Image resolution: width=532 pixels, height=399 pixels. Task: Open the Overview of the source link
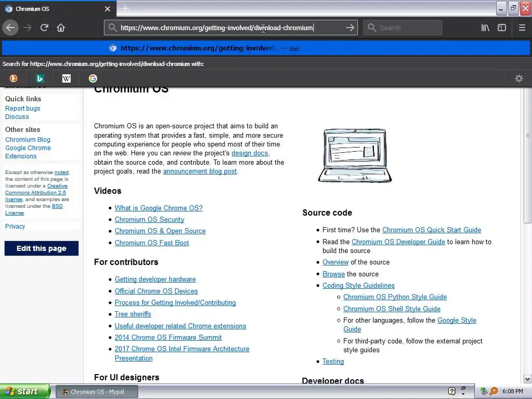click(x=336, y=262)
